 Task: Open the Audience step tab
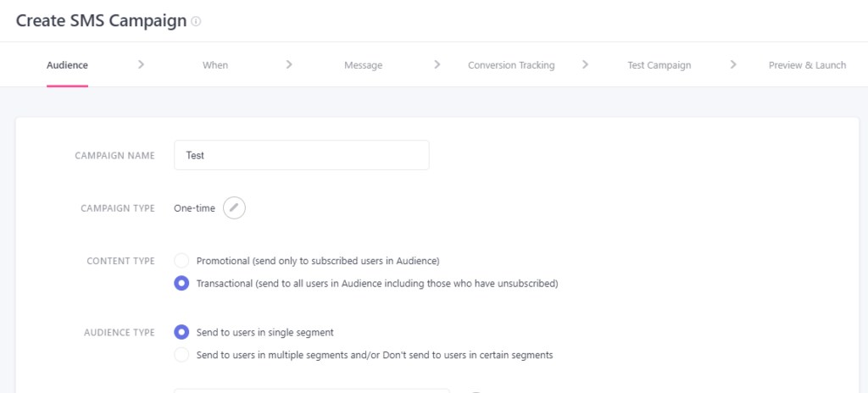point(67,65)
